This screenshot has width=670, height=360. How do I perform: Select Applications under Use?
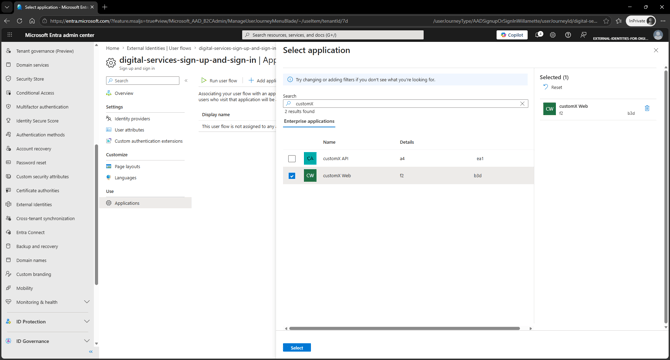145,203
